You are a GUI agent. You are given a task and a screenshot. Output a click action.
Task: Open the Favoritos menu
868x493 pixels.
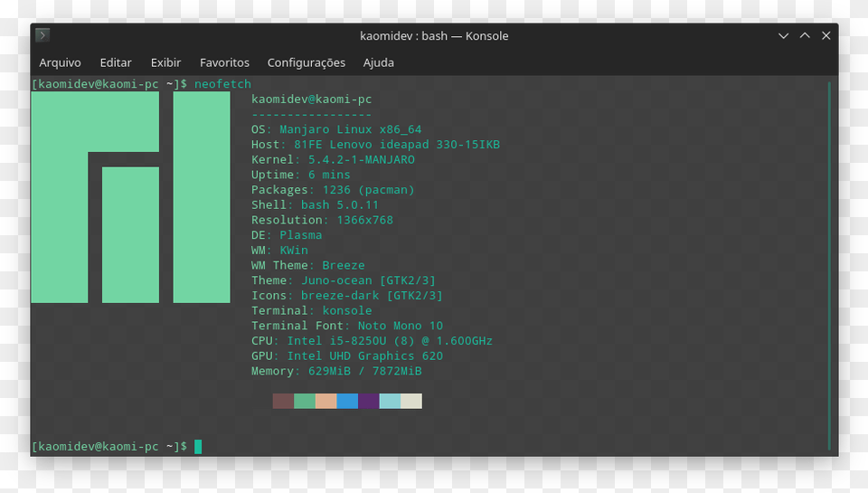[224, 62]
